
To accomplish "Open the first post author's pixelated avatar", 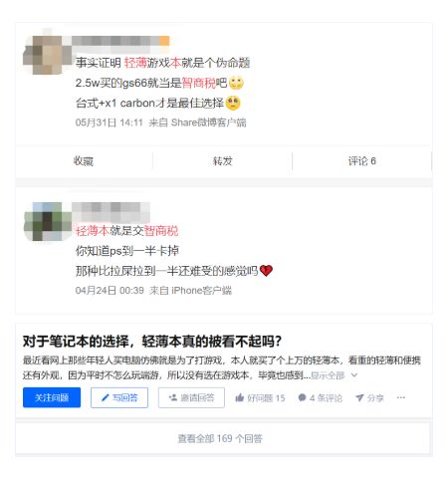I will (x=47, y=55).
